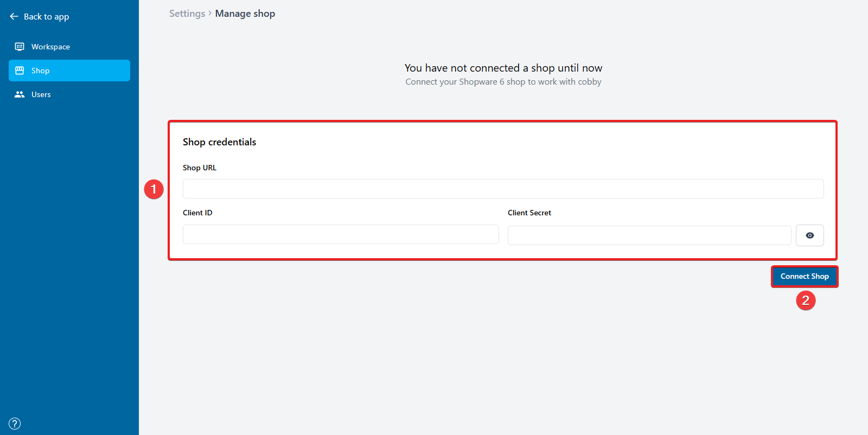
Task: Click the red number 2 badge
Action: pos(806,300)
